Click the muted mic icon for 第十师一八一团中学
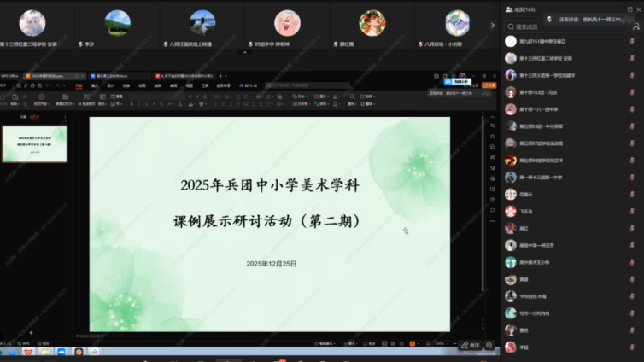The height and width of the screenshot is (362, 644). point(632,109)
